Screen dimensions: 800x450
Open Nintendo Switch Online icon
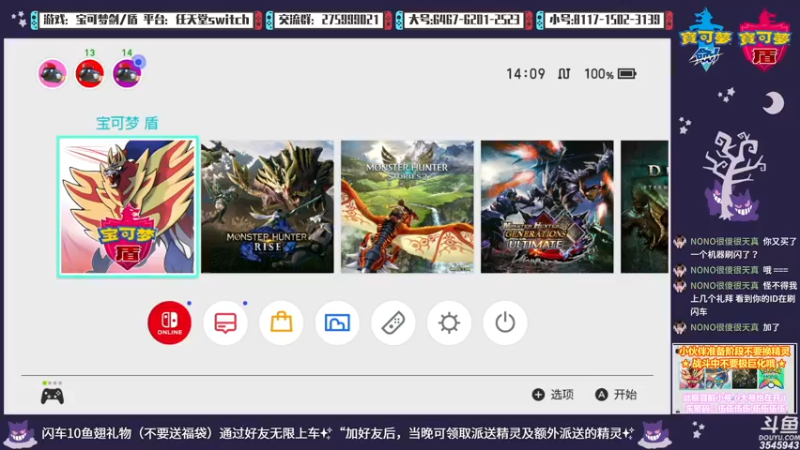pyautogui.click(x=169, y=322)
